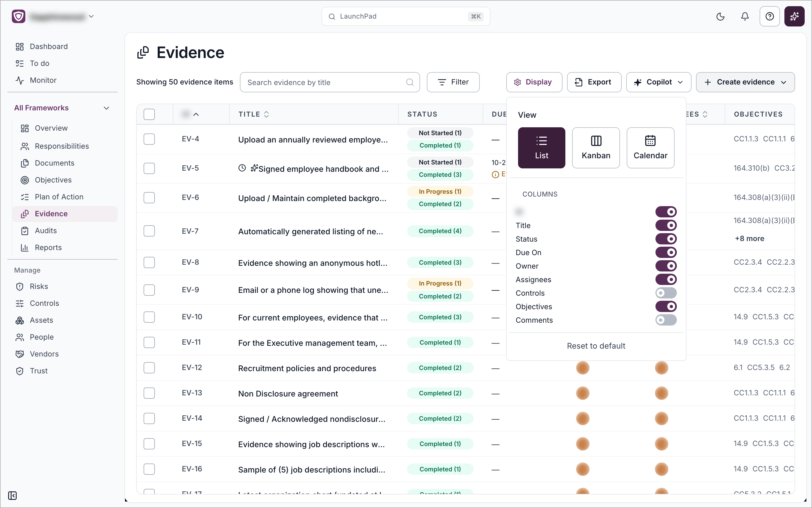The image size is (812, 508).
Task: Check the EV-7 row checkbox
Action: coord(149,231)
